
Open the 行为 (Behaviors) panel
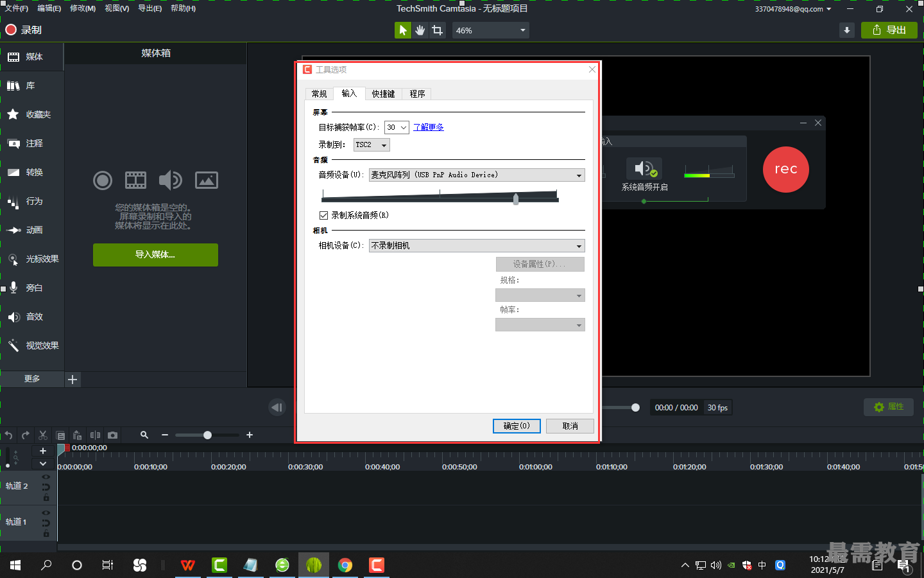32,202
